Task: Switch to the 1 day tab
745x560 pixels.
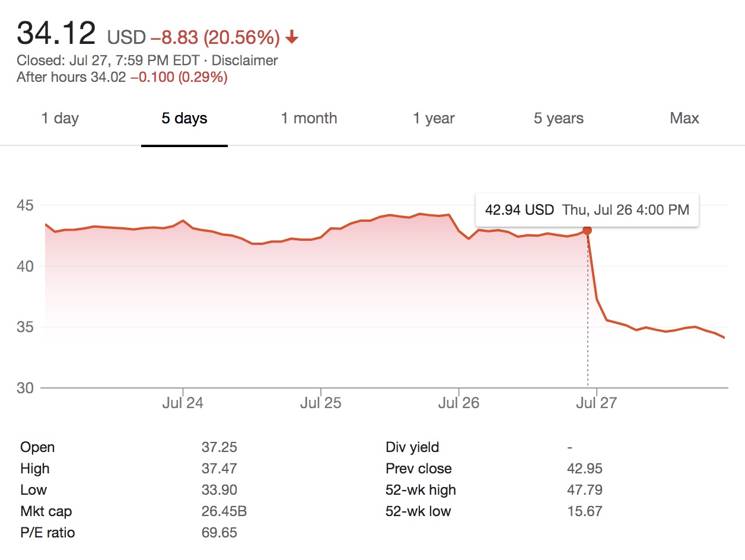Action: coord(60,118)
